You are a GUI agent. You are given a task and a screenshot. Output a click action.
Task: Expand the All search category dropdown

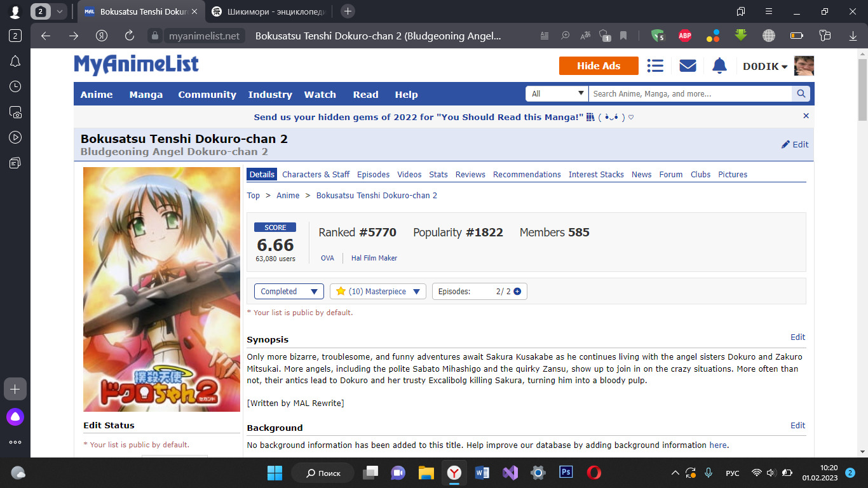[x=557, y=94]
